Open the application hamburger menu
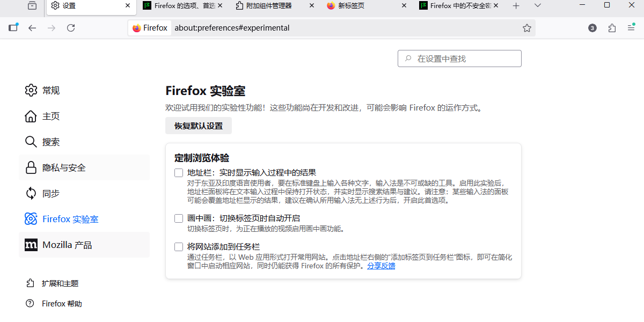 [x=631, y=28]
